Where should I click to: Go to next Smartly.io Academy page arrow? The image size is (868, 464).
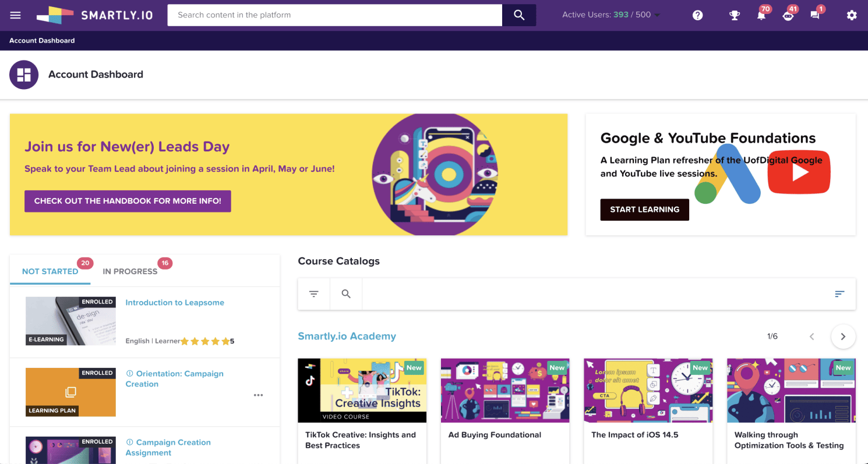843,337
